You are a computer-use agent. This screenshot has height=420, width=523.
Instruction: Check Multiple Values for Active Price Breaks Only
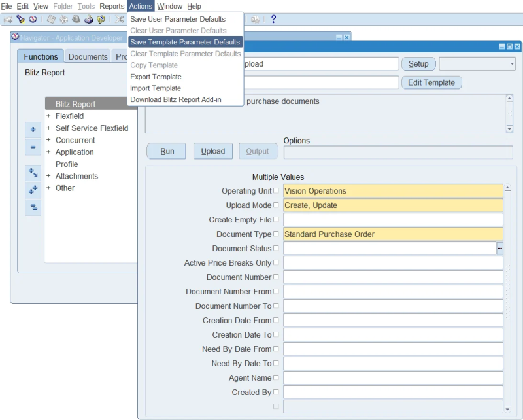pyautogui.click(x=276, y=262)
